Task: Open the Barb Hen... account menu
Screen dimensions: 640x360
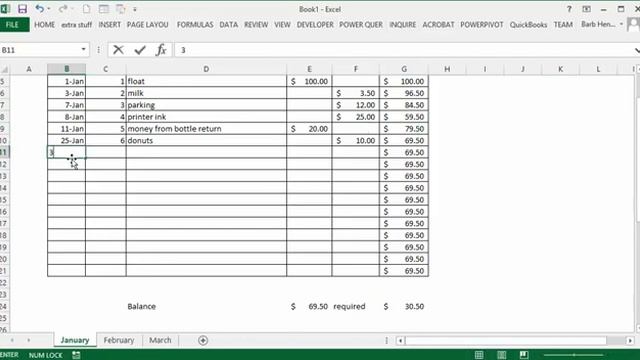Action: pyautogui.click(x=602, y=24)
